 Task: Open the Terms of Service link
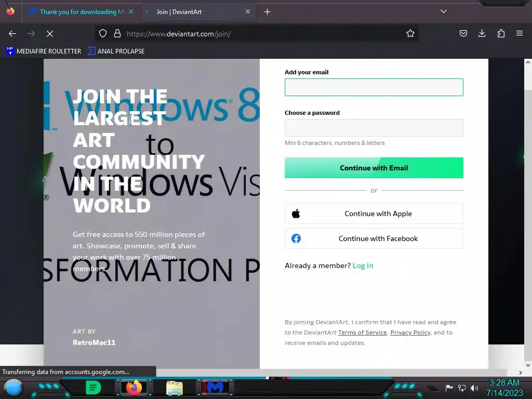(x=362, y=332)
